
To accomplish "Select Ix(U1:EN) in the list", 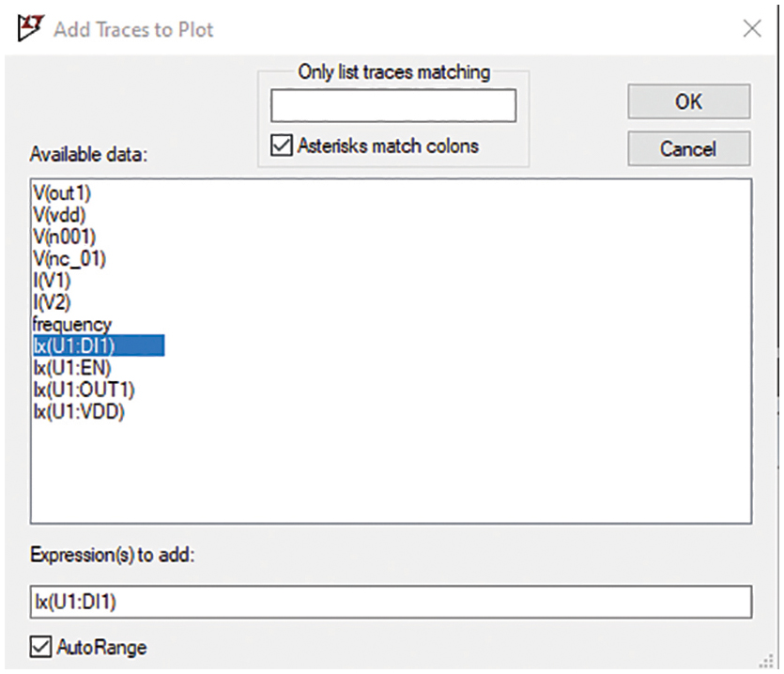I will (72, 368).
